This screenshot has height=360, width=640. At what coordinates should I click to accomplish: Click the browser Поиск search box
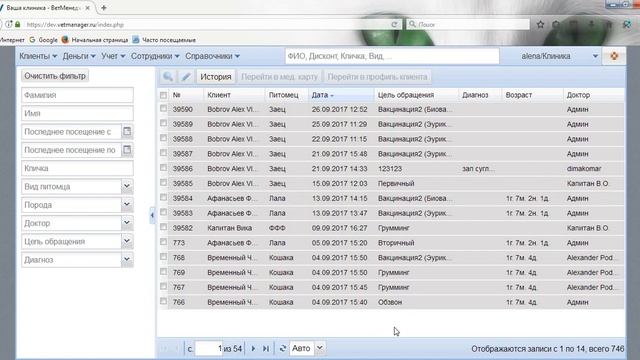[x=469, y=24]
